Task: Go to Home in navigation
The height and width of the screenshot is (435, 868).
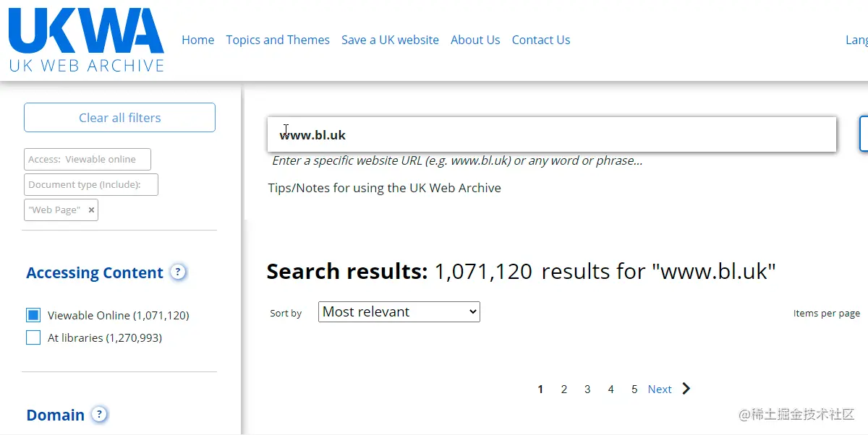Action: pos(198,40)
